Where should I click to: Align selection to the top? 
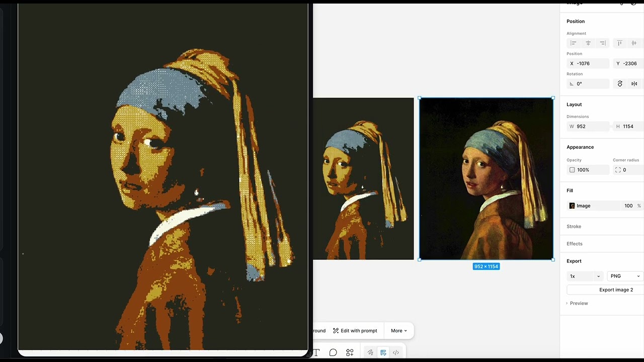620,43
